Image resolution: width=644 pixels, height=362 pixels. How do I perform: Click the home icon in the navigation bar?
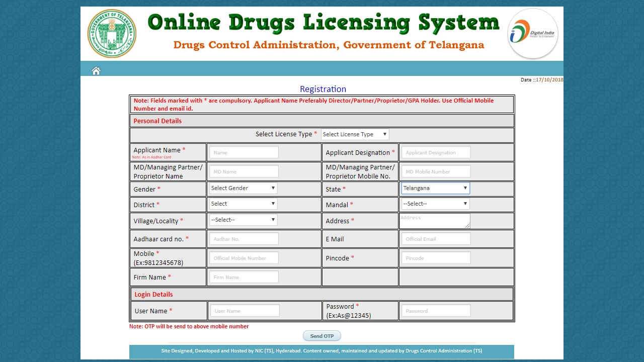(96, 70)
